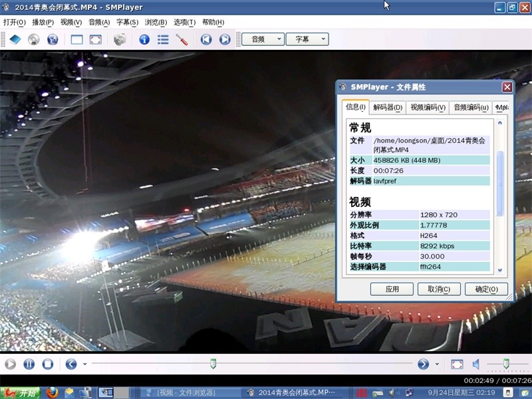Select the 信息(I) tab in properties
Screen dimensions: 532x399
[x=356, y=107]
